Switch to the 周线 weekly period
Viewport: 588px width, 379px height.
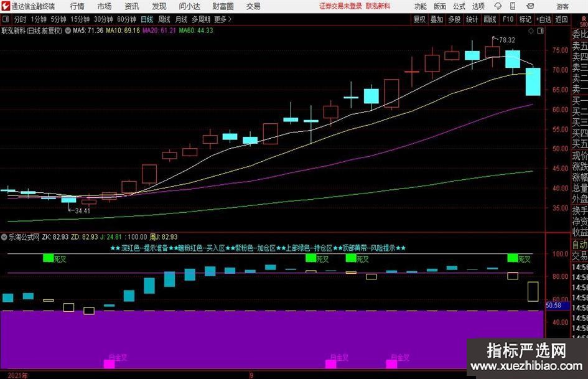pos(164,19)
